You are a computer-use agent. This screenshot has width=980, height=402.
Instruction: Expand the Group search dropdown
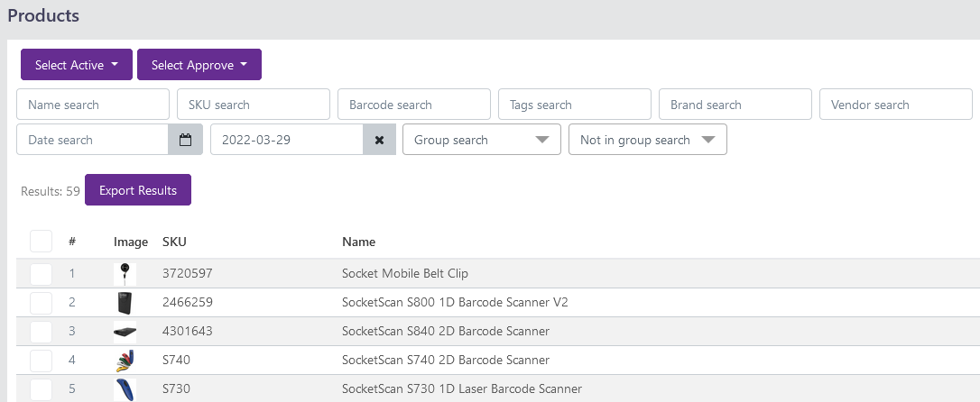point(482,139)
